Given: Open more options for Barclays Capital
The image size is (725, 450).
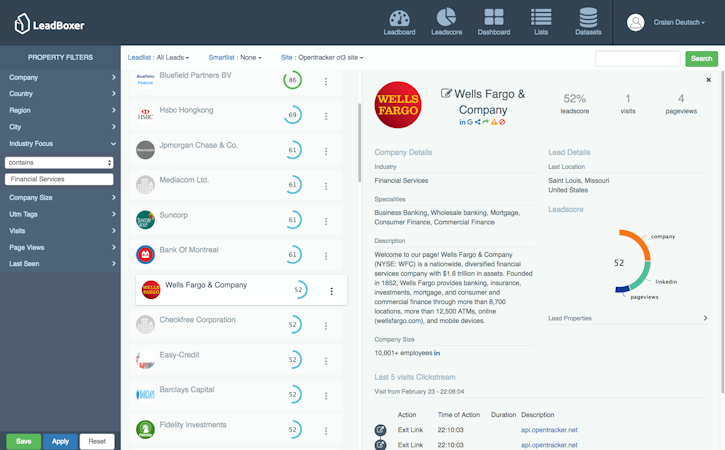Looking at the screenshot, I should click(x=326, y=396).
